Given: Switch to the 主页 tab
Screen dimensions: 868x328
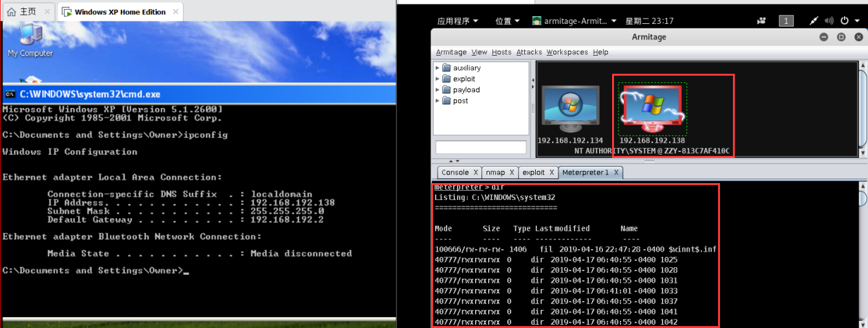Looking at the screenshot, I should [x=28, y=12].
